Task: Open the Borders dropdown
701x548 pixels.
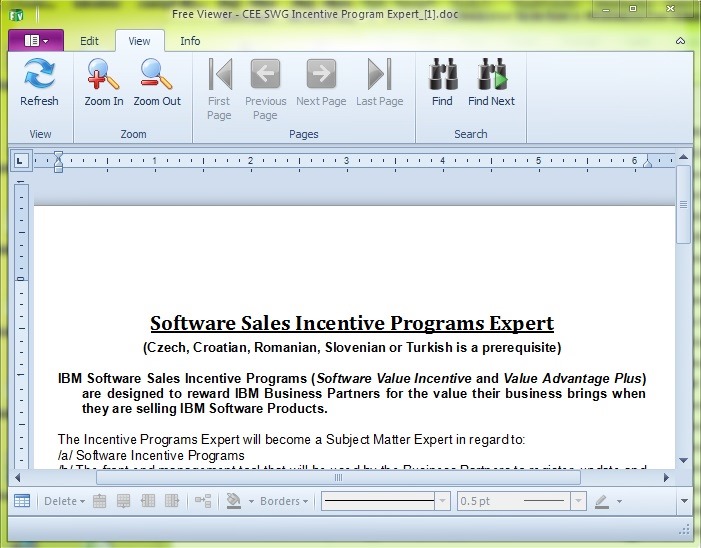Action: 284,501
